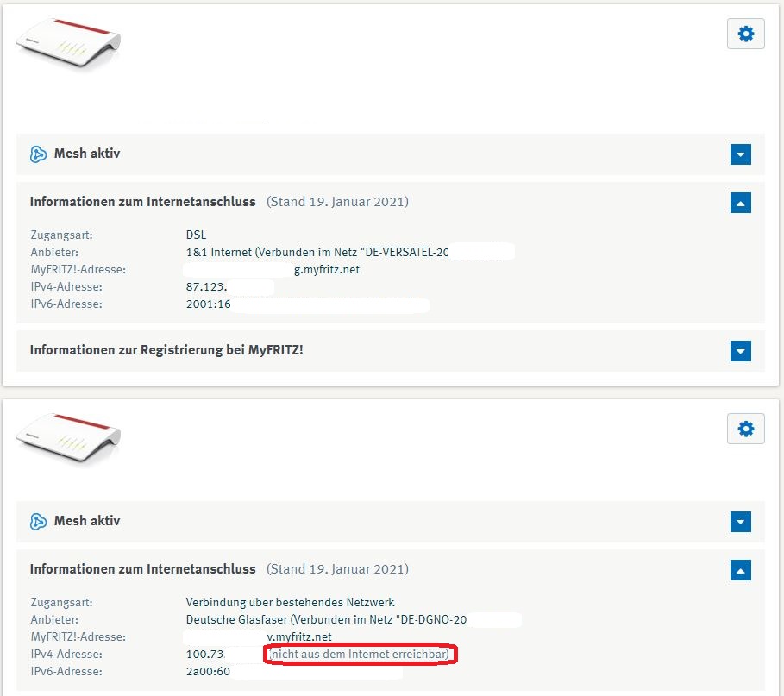This screenshot has height=696, width=784.
Task: Select IPv6 address 2001:16
Action: [208, 304]
